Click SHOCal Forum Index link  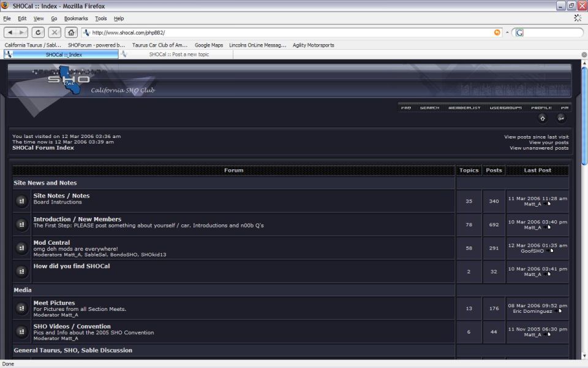click(43, 148)
